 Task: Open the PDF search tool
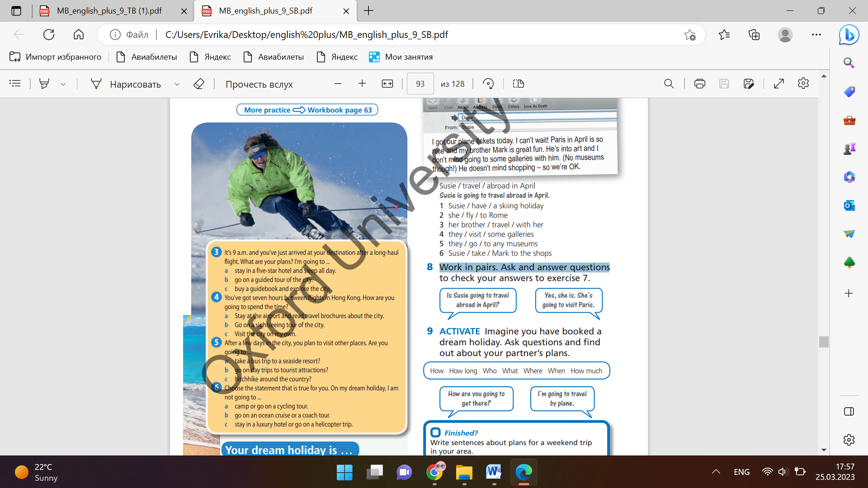pos(669,84)
